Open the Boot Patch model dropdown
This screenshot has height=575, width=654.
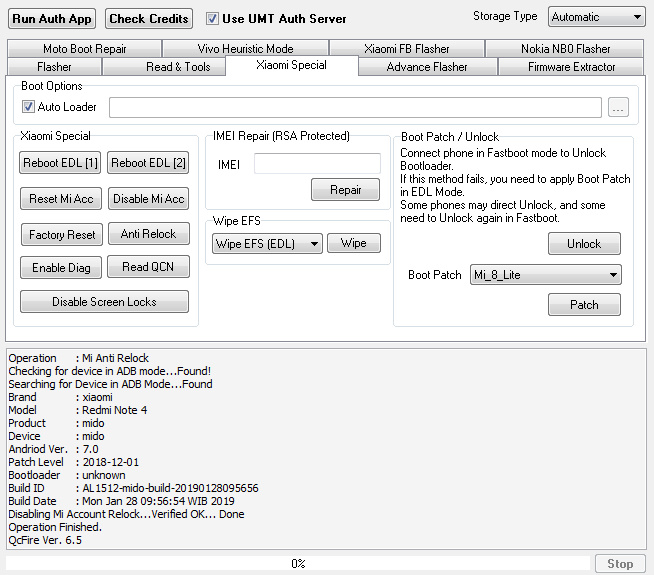point(545,275)
